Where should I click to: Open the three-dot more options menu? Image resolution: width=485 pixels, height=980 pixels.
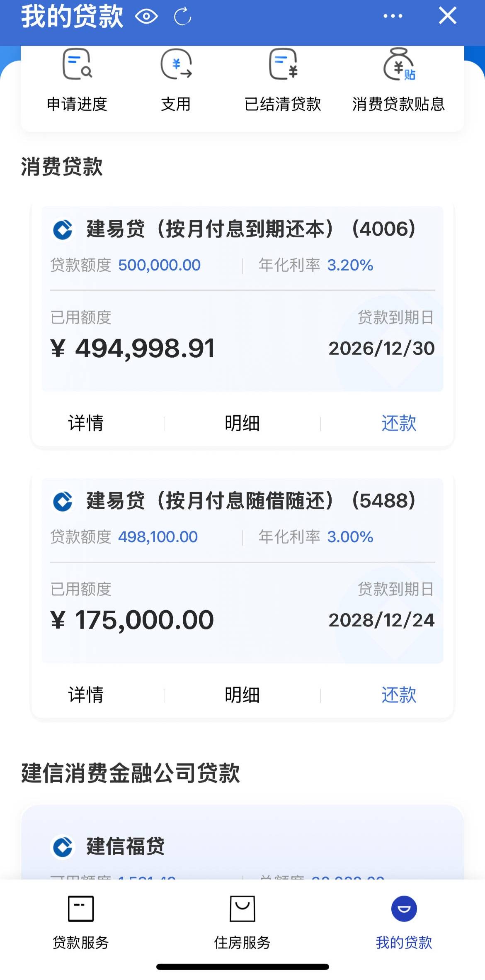[x=393, y=16]
